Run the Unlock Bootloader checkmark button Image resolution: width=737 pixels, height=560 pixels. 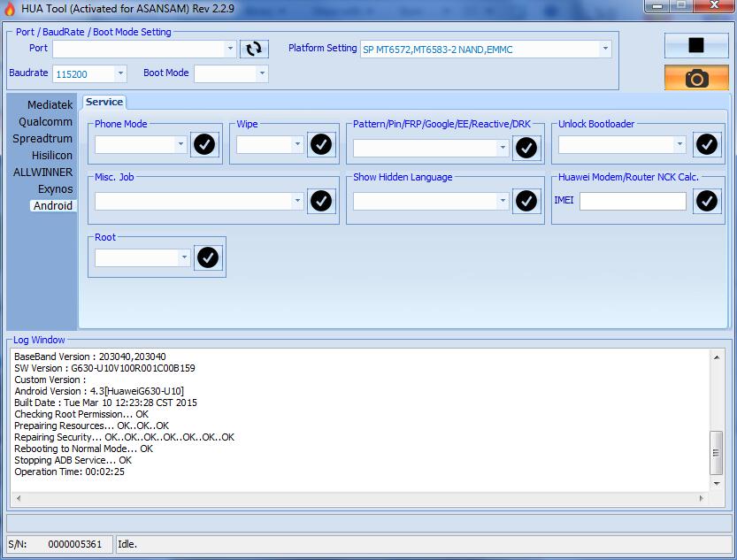tap(707, 144)
